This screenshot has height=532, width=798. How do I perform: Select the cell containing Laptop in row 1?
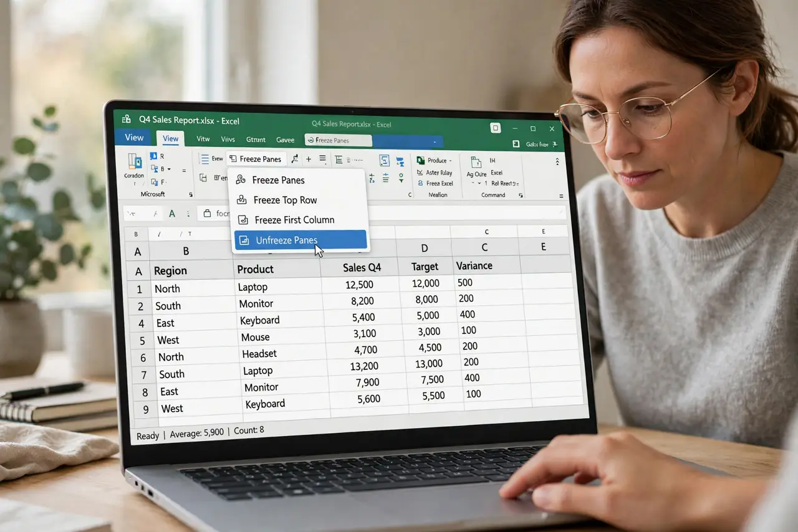[x=278, y=287]
